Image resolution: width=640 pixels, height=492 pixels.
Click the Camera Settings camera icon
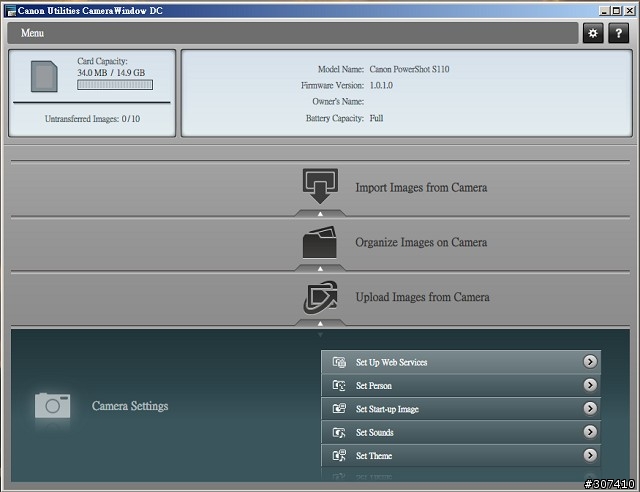(x=52, y=405)
